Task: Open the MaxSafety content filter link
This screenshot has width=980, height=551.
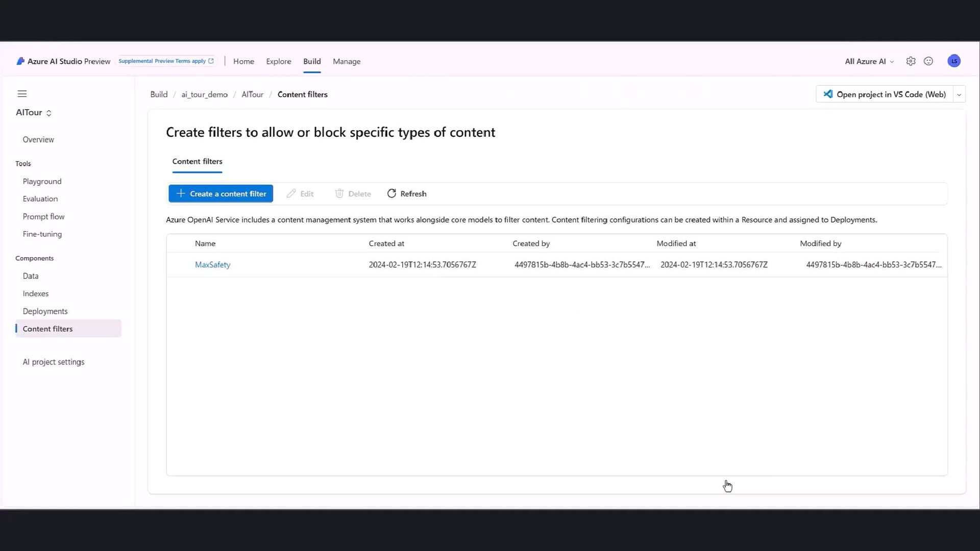Action: coord(213,264)
